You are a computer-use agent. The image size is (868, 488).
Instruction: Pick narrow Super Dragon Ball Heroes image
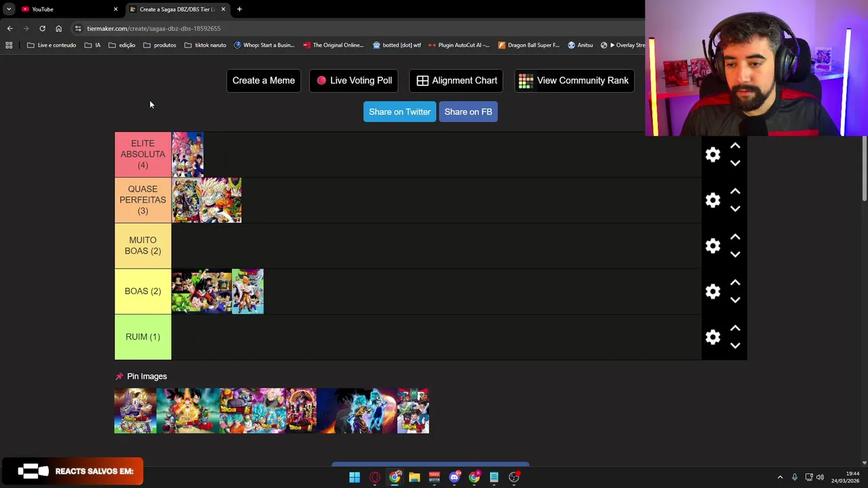tap(301, 411)
